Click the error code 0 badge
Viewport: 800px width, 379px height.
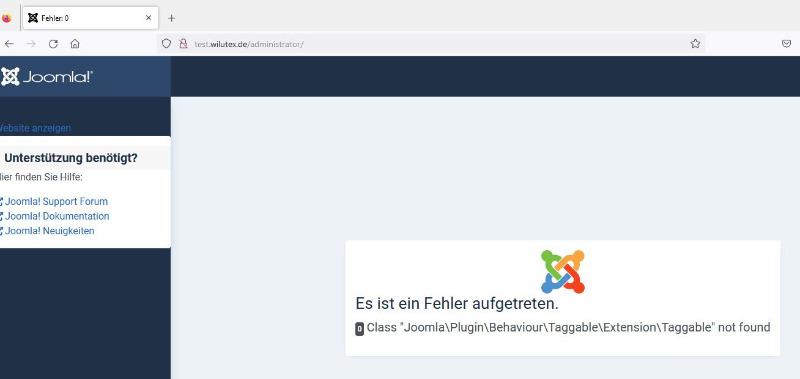(360, 329)
